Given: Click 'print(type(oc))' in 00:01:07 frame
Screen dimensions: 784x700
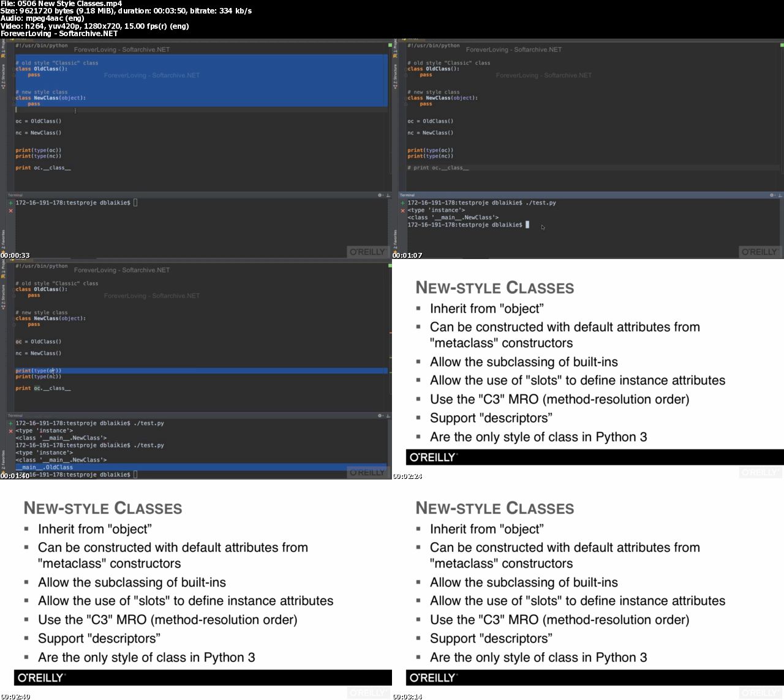Looking at the screenshot, I should tap(431, 150).
